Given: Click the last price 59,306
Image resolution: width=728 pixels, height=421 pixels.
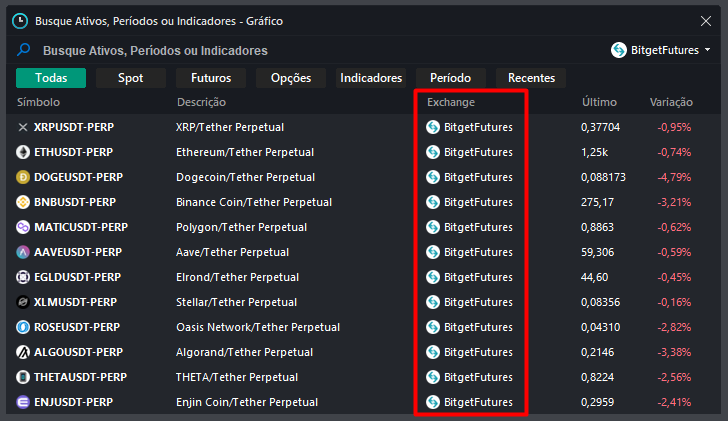Looking at the screenshot, I should tap(598, 252).
